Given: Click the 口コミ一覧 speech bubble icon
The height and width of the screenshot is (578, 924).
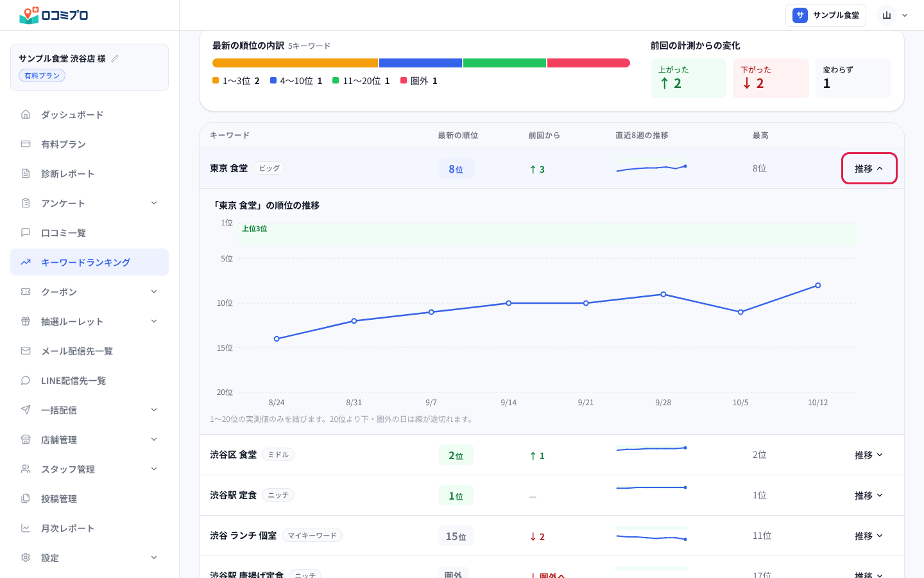Looking at the screenshot, I should click(x=26, y=232).
